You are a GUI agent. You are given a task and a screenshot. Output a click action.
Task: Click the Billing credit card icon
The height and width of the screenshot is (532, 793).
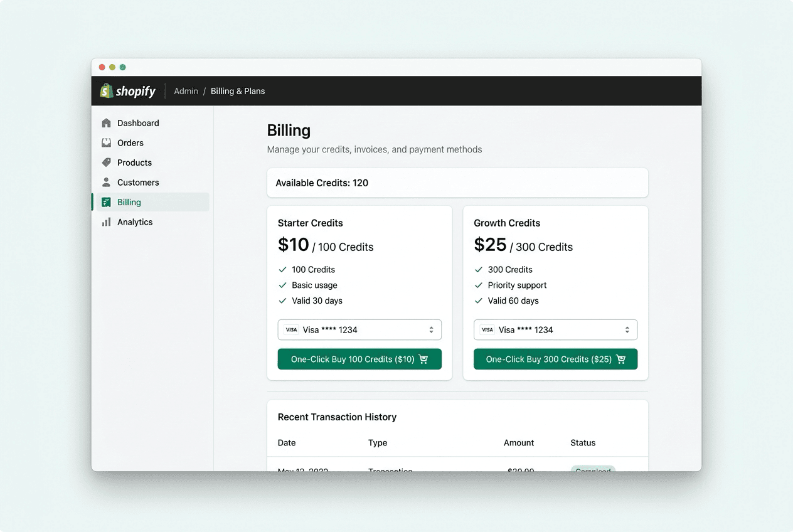pos(106,202)
